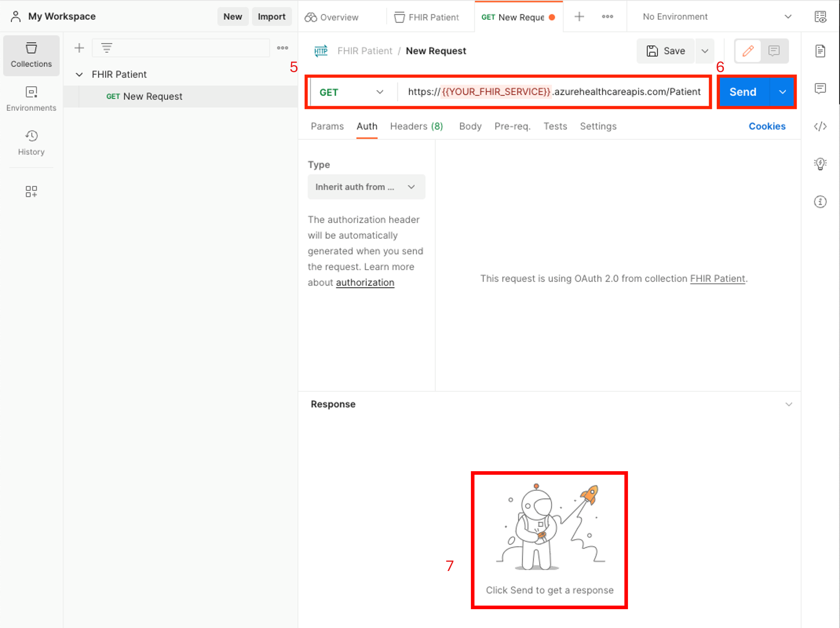Image resolution: width=840 pixels, height=628 pixels.
Task: Open the code snippet panel icon
Action: tap(820, 127)
